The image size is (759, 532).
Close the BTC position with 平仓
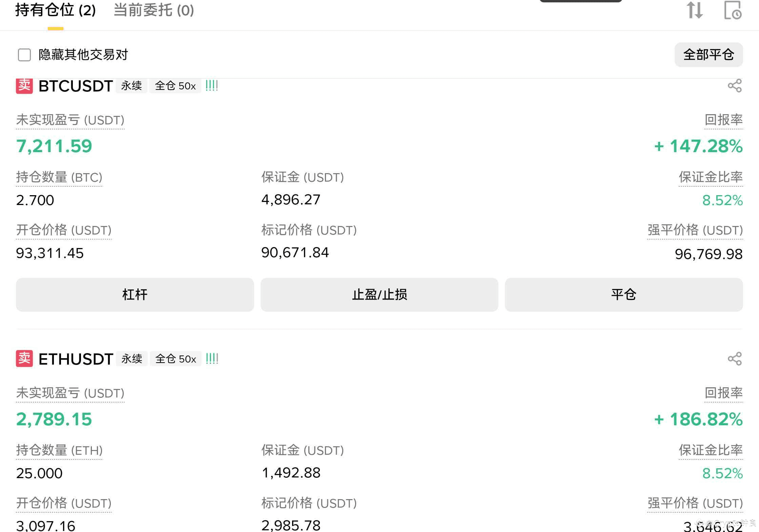click(x=624, y=294)
